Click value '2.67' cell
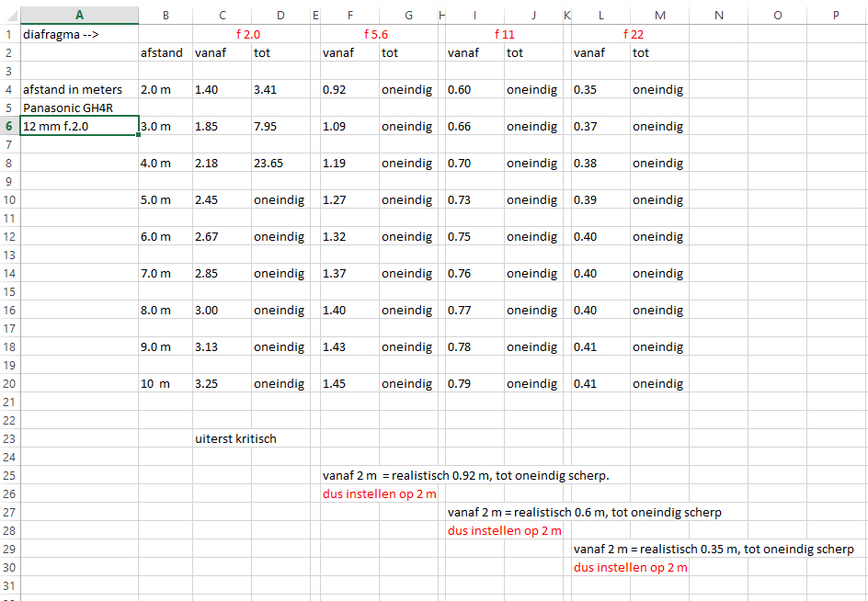This screenshot has width=868, height=601. (222, 236)
